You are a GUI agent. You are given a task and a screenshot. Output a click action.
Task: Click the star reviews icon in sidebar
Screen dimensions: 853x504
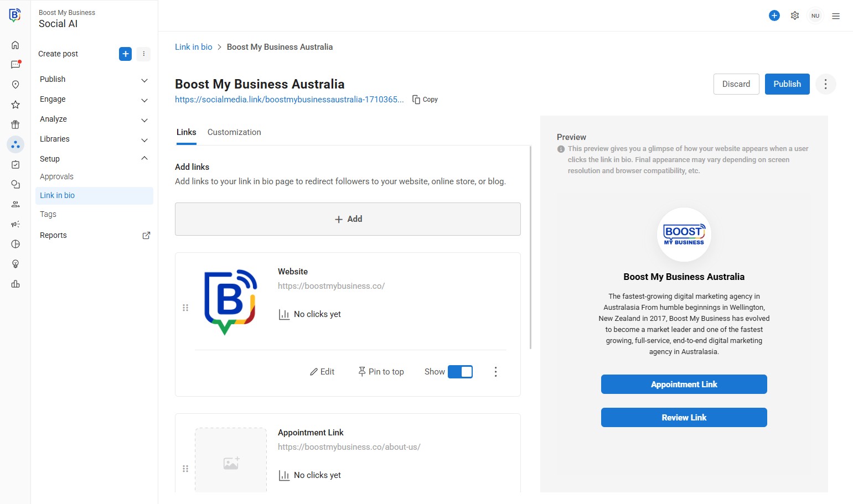pyautogui.click(x=15, y=105)
